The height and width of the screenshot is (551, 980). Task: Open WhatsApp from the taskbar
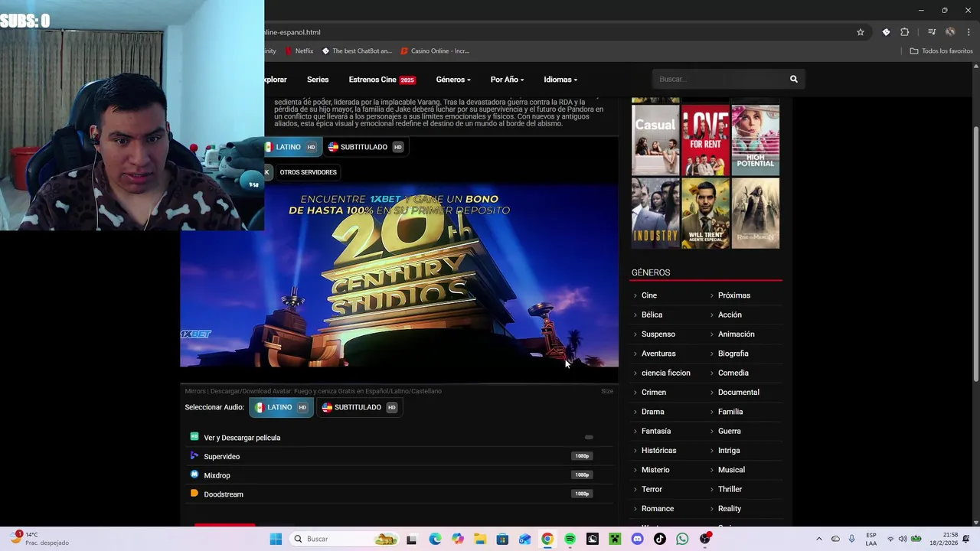click(682, 539)
